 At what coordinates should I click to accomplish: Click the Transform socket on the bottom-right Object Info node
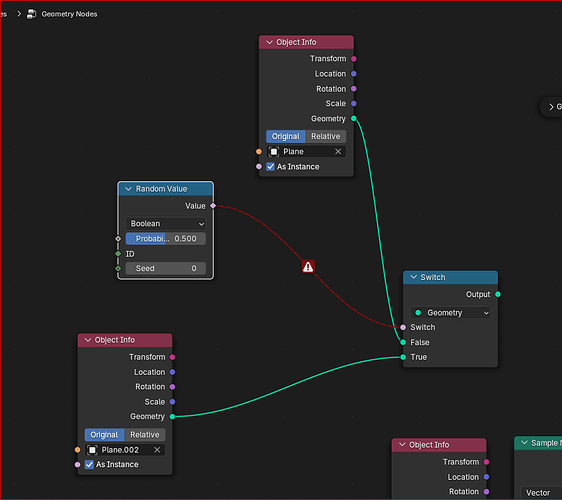point(486,462)
